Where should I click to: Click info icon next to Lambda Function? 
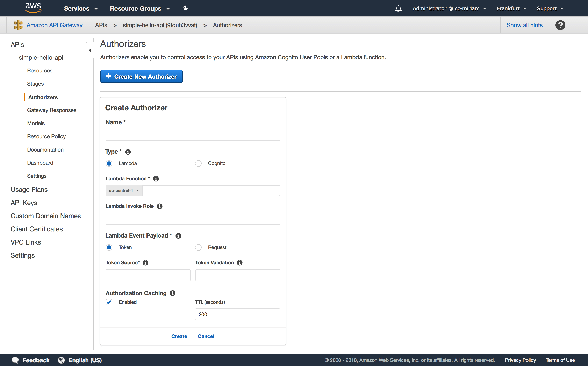point(156,179)
